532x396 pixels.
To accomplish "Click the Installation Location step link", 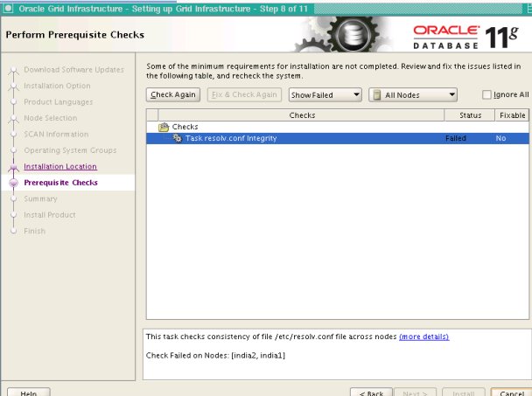I will [60, 166].
